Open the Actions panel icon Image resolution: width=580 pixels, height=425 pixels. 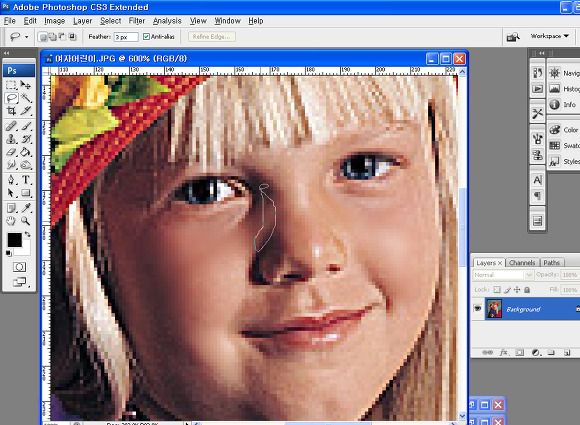[537, 89]
